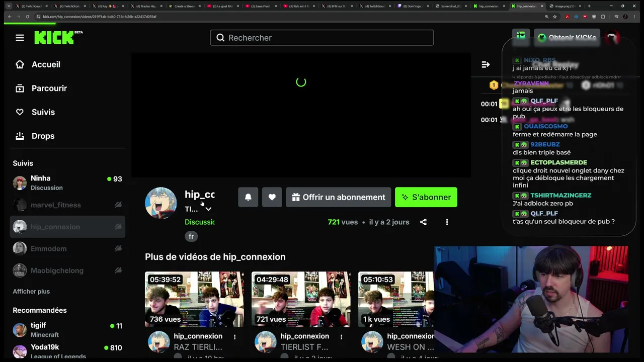Reload the page with browser refresh icon
The width and height of the screenshot is (644, 362).
click(x=28, y=17)
